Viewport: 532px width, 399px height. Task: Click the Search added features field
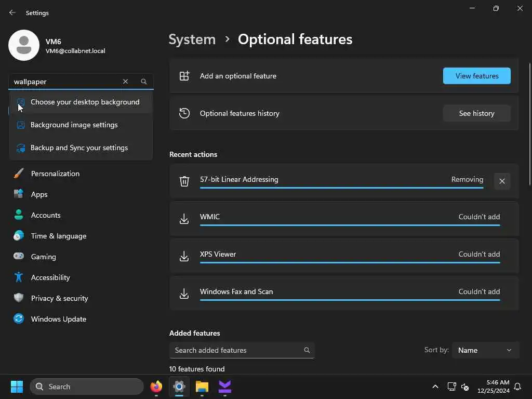(236, 350)
